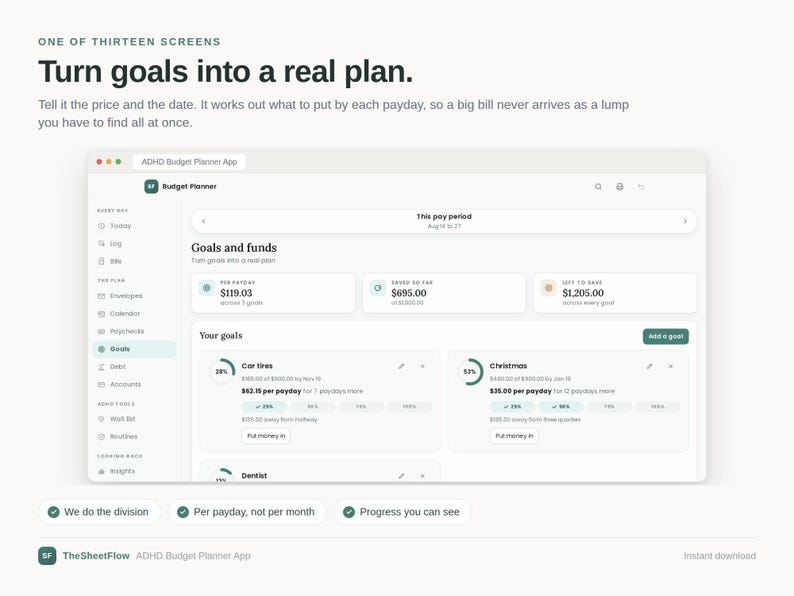Viewport: 794px width, 596px height.
Task: Put money in the Christmas goal
Action: click(514, 436)
